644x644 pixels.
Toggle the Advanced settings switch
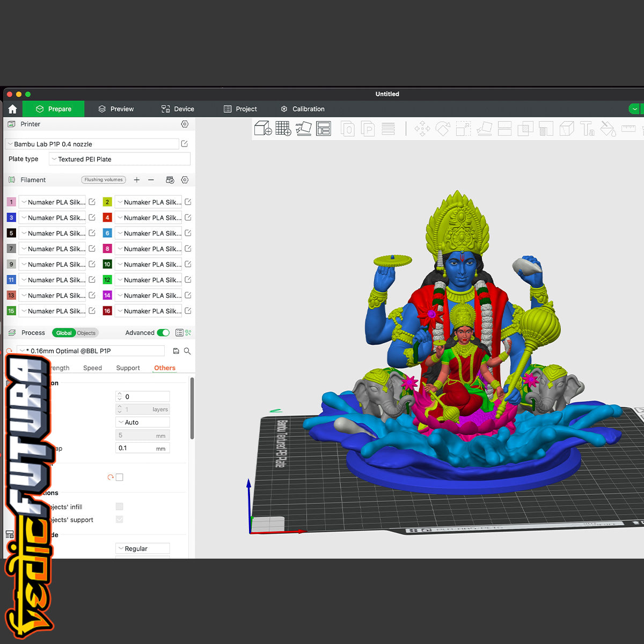pyautogui.click(x=163, y=333)
